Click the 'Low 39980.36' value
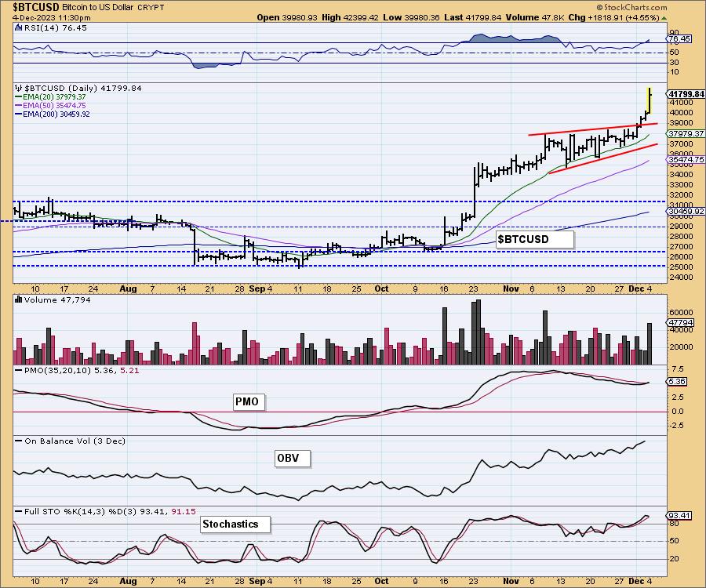 410,17
